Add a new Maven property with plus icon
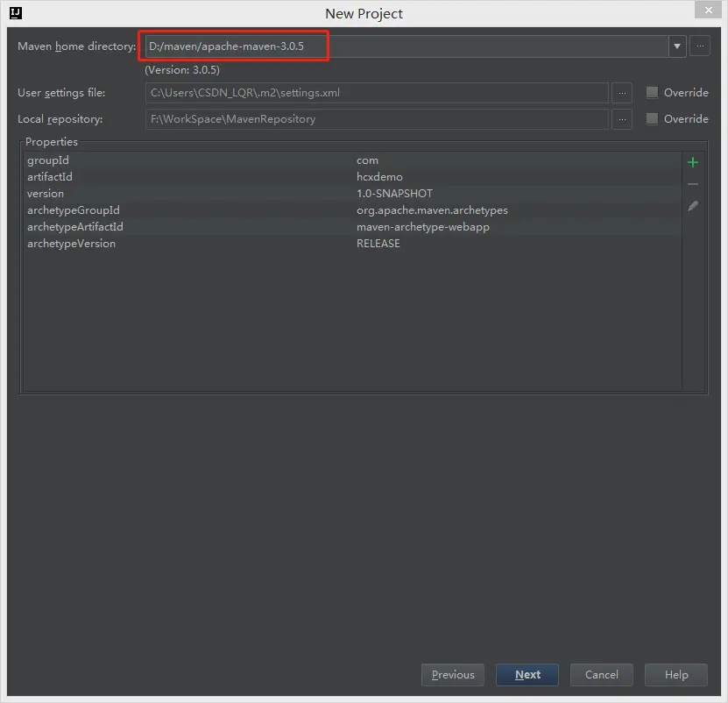 pyautogui.click(x=693, y=162)
